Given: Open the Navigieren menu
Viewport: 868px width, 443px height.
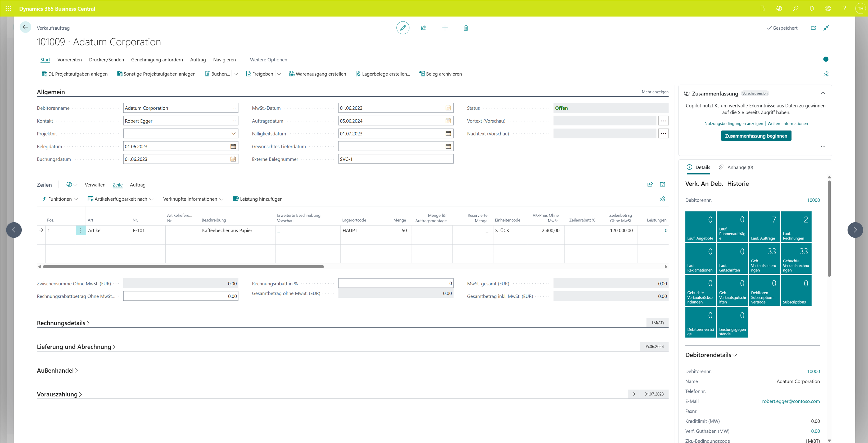Looking at the screenshot, I should 224,60.
